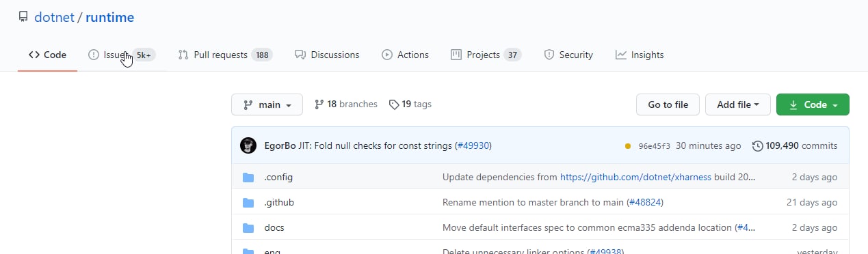This screenshot has height=254, width=868.
Task: Click the Actions play icon
Action: [x=387, y=55]
